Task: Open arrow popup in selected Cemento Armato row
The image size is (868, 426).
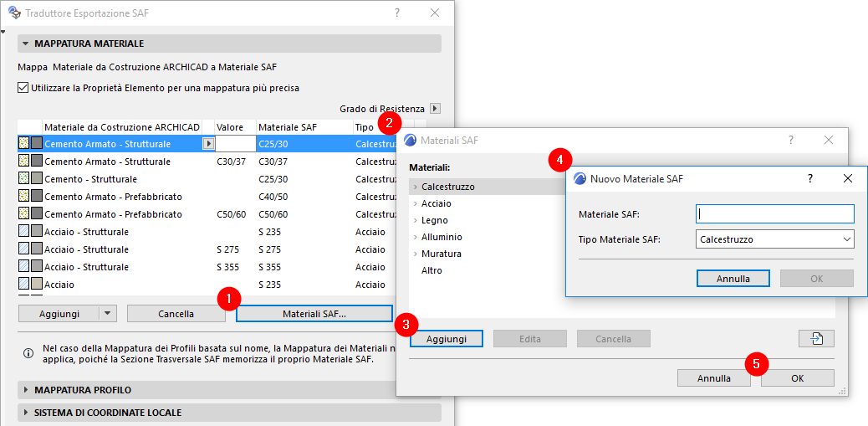Action: (x=208, y=144)
